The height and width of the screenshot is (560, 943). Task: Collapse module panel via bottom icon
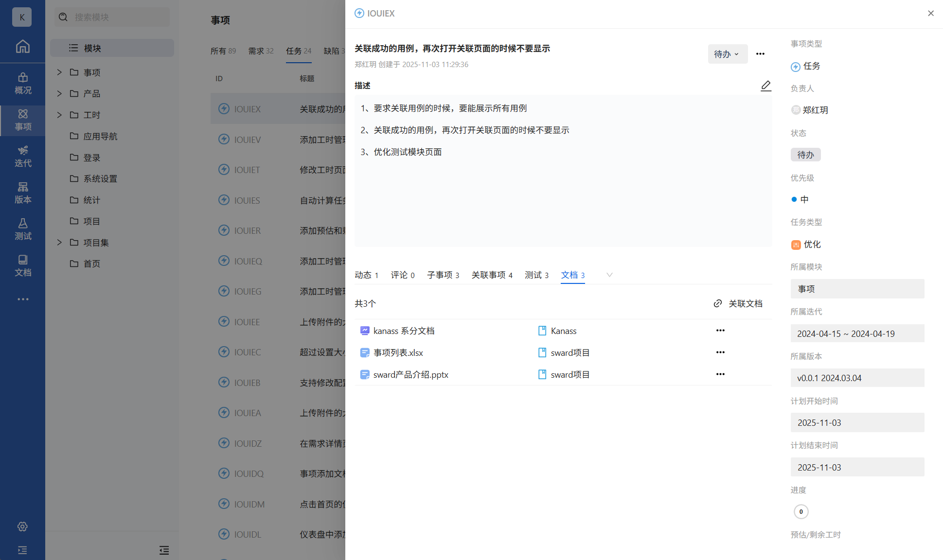(x=164, y=550)
